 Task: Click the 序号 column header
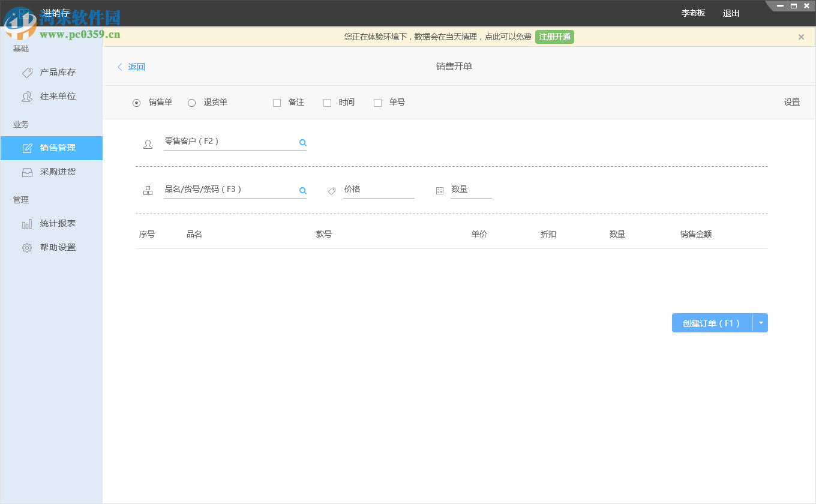147,235
